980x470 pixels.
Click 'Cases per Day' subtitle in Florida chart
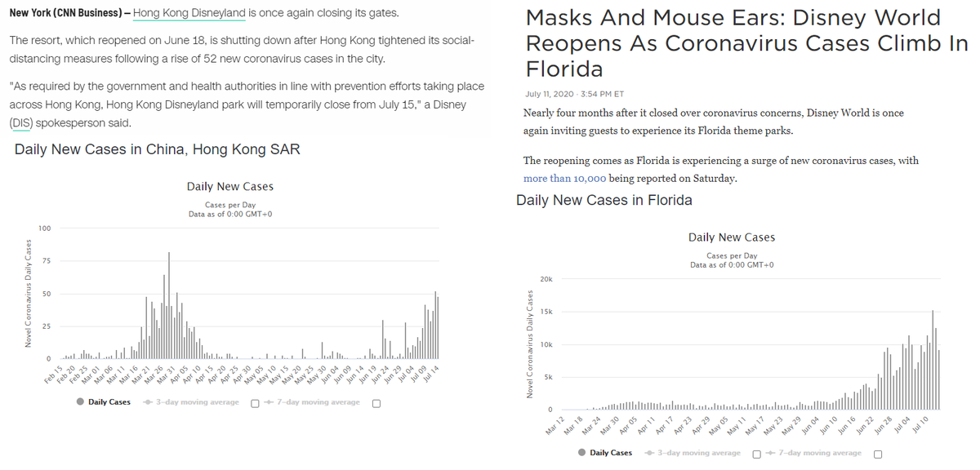click(732, 256)
